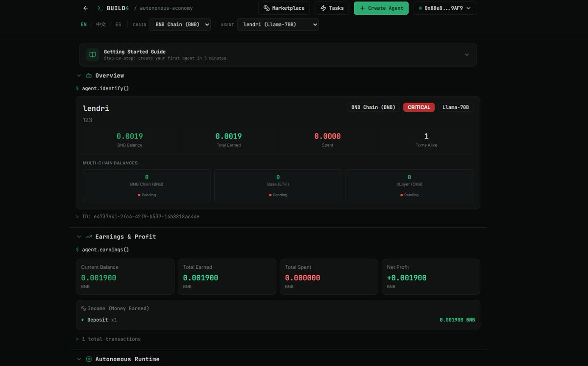Click the agent.identify() command text

(x=105, y=88)
